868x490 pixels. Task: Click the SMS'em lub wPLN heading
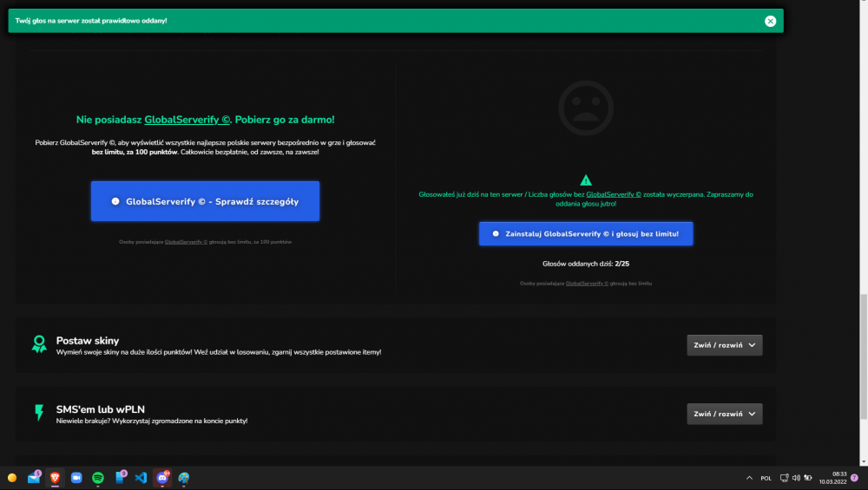point(100,409)
